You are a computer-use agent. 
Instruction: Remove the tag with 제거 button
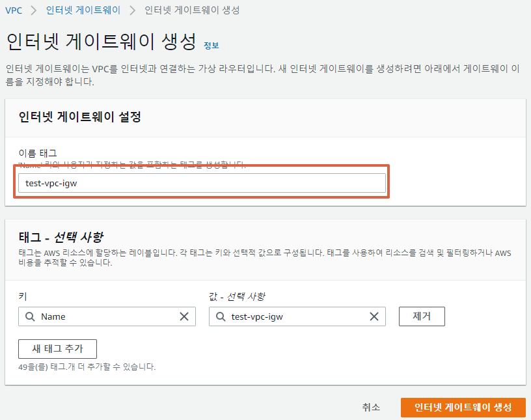pyautogui.click(x=422, y=316)
